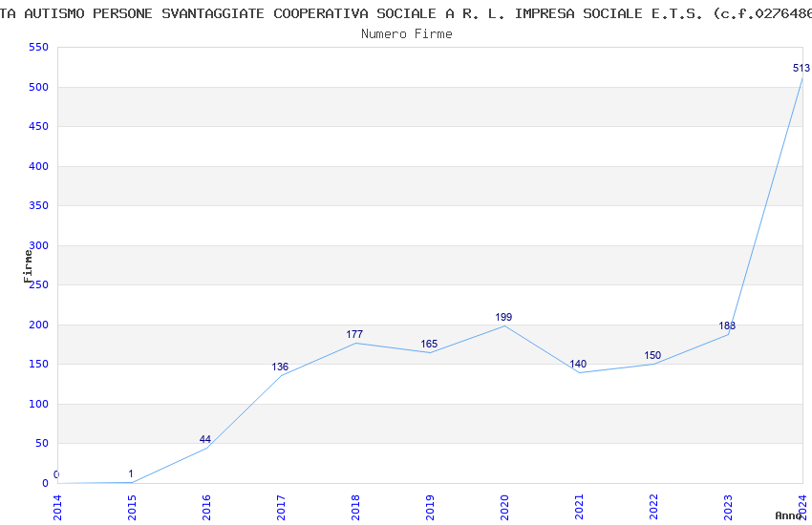Click the 1 data label for 2015
This screenshot has height=525, width=812.
pyautogui.click(x=131, y=473)
